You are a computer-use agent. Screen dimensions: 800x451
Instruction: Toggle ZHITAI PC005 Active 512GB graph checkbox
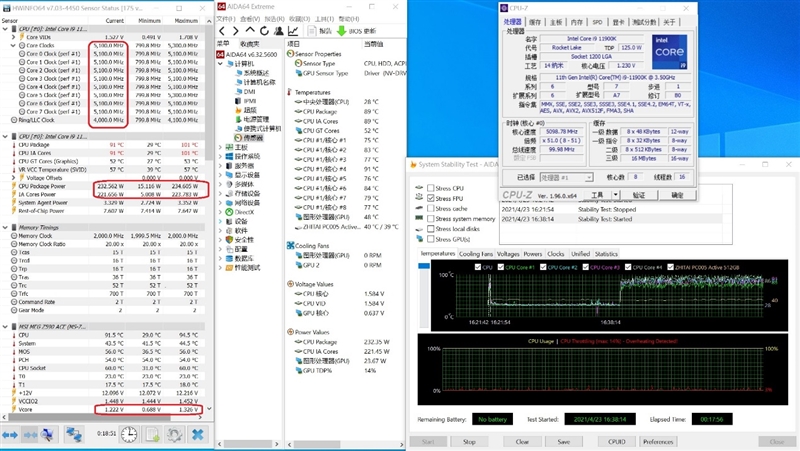coord(670,267)
